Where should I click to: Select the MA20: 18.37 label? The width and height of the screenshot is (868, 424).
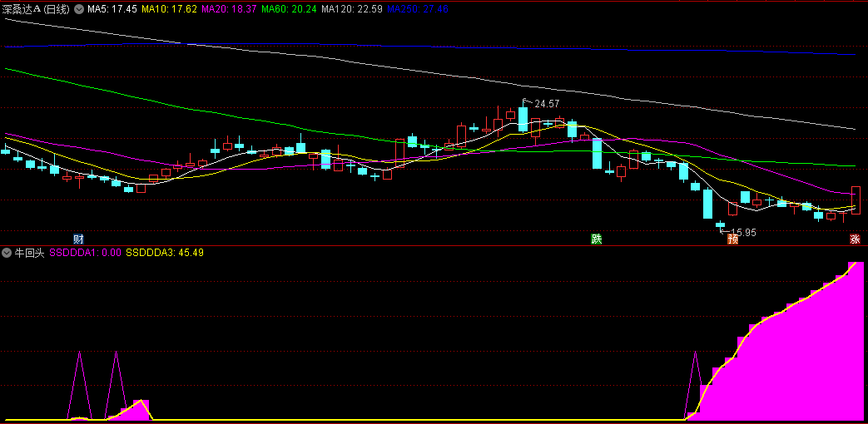tap(229, 9)
